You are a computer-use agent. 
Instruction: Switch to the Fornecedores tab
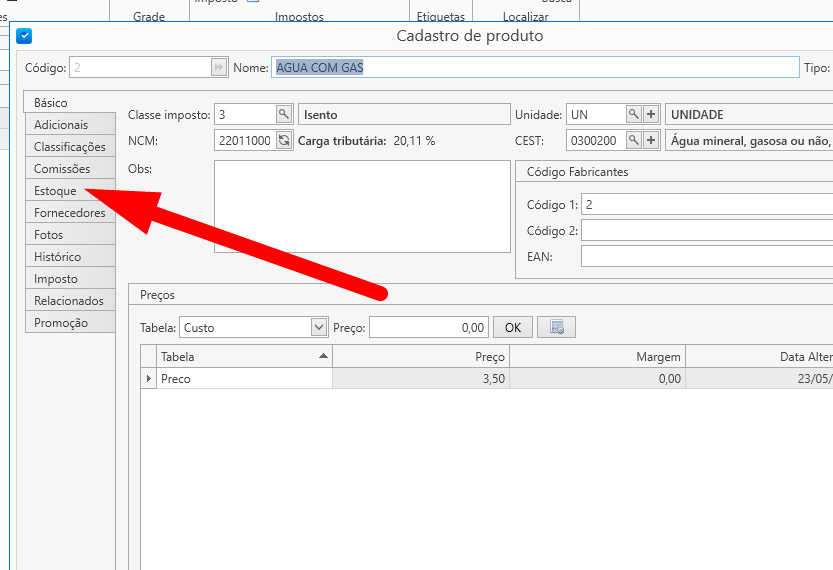[x=69, y=213]
